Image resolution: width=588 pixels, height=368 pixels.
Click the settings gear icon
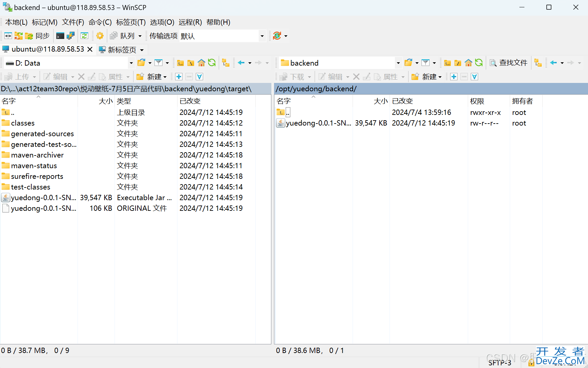tap(100, 36)
